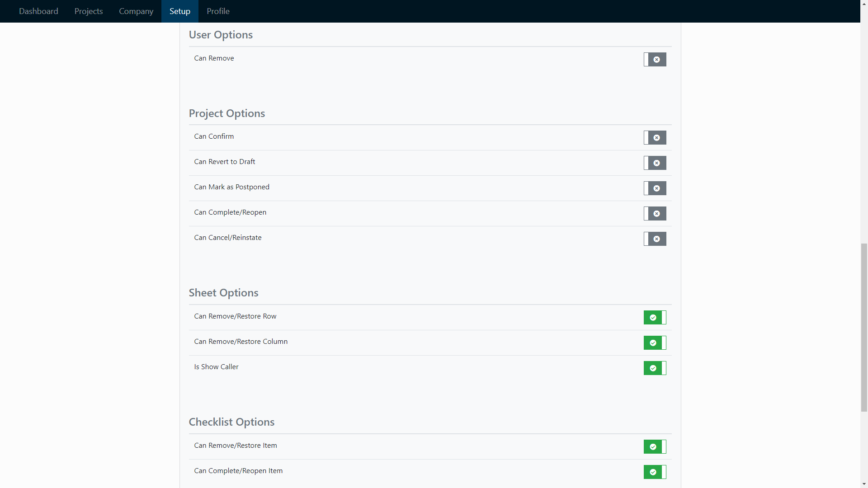This screenshot has height=488, width=868.
Task: Go to the Profile page
Action: [218, 11]
